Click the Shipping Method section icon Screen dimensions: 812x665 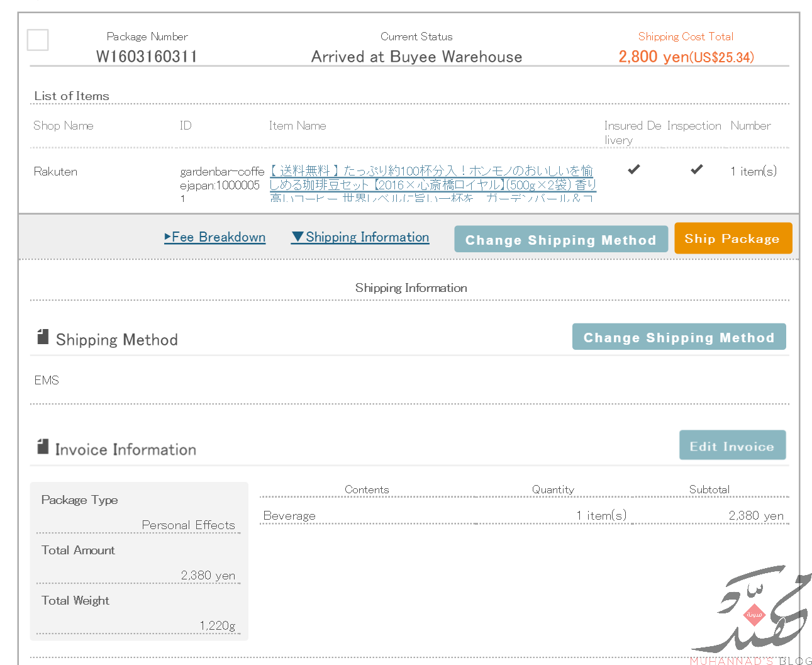pos(43,337)
